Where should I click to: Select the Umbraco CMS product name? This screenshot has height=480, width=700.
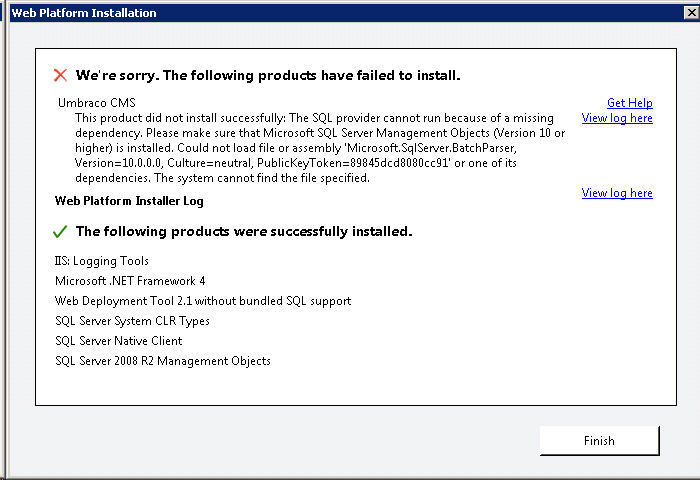coord(97,103)
